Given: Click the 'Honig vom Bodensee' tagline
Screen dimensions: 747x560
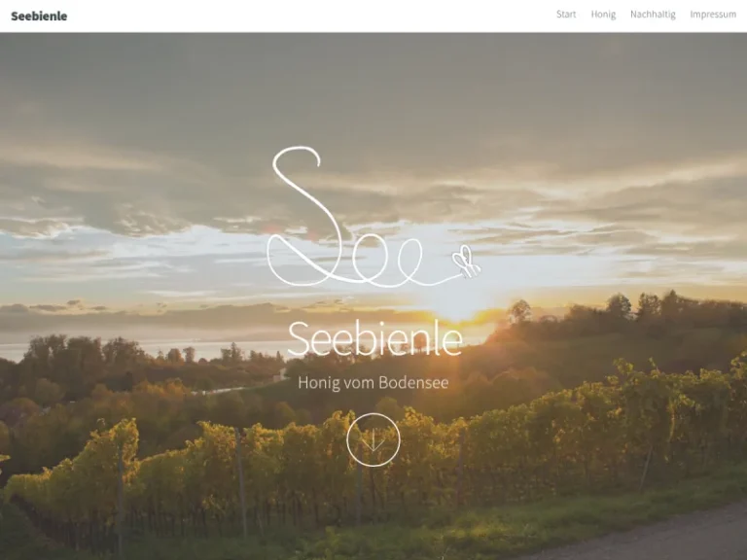Looking at the screenshot, I should 373,382.
